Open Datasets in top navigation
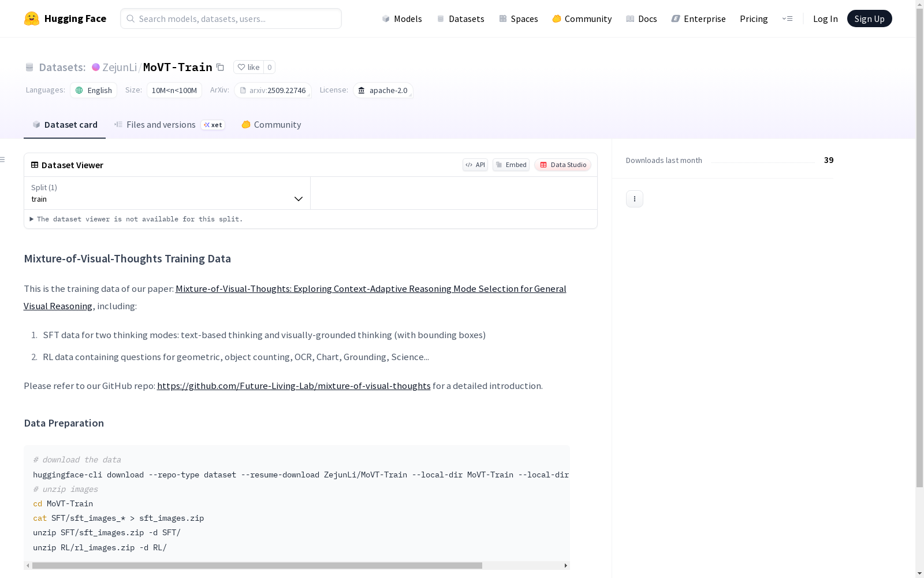This screenshot has height=578, width=924. pyautogui.click(x=460, y=18)
